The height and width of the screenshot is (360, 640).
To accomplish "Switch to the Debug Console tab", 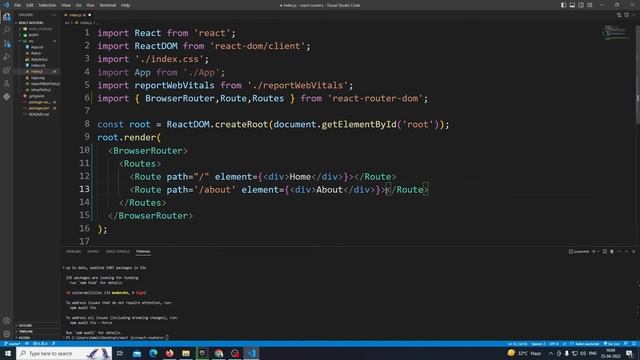I will (x=117, y=251).
